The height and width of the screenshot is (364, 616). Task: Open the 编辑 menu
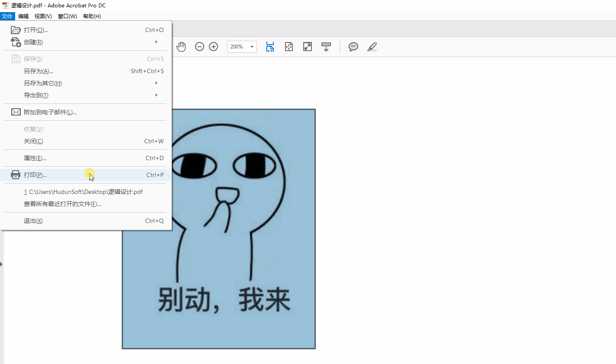tap(23, 16)
